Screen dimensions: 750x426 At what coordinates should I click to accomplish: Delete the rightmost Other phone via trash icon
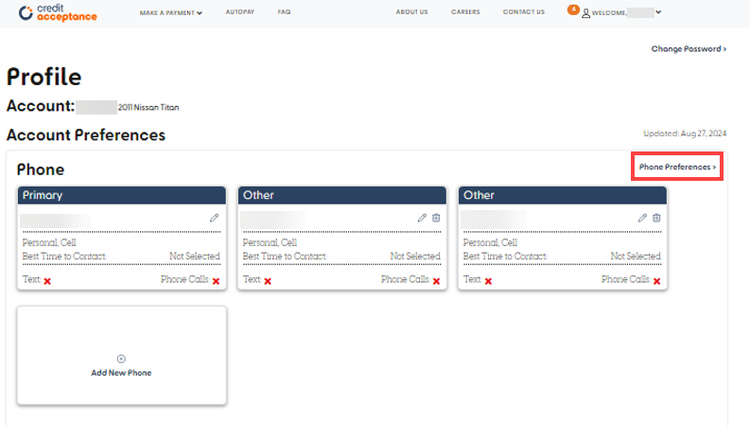(656, 218)
